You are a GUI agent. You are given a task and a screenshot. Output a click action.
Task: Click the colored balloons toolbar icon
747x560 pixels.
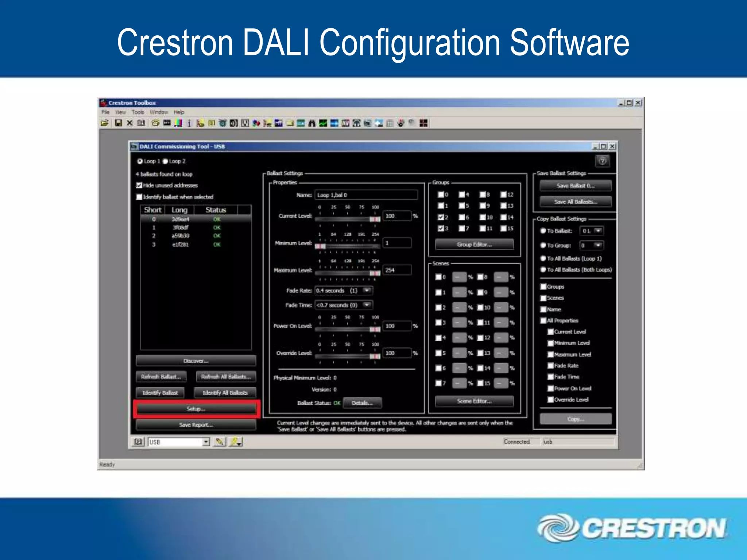(256, 123)
